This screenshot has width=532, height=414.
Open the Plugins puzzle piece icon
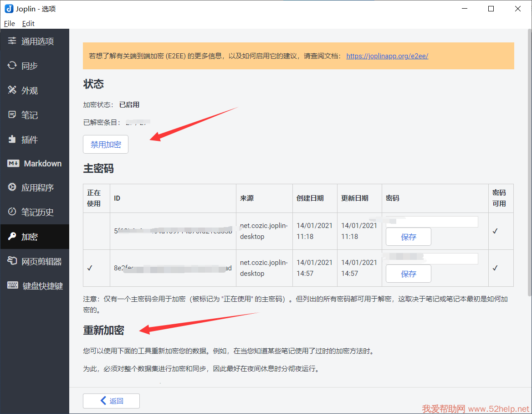tap(12, 140)
